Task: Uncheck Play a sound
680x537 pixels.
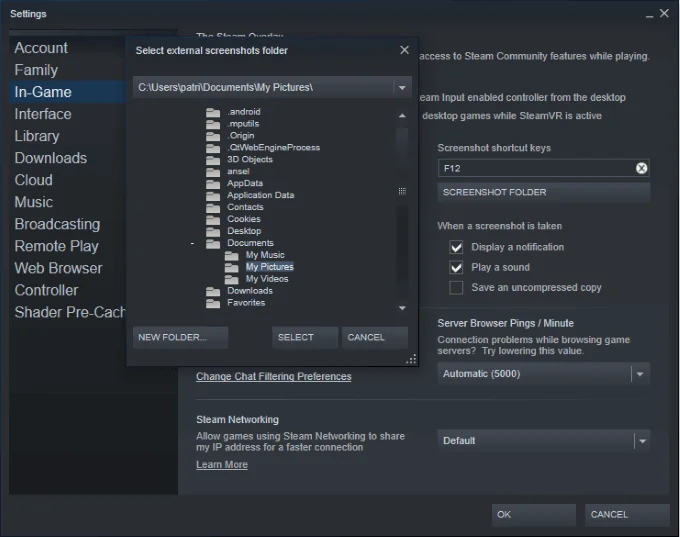Action: (456, 268)
